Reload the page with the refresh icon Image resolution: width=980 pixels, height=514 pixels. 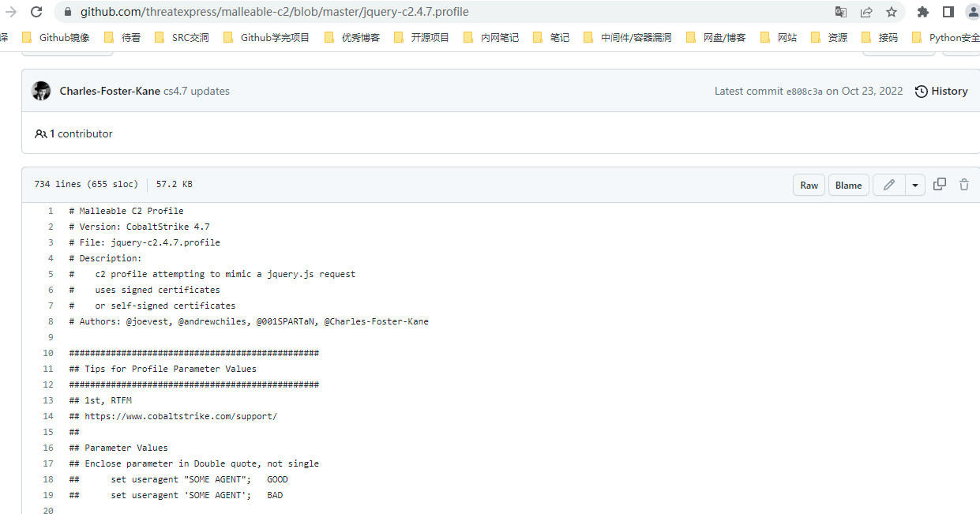(x=36, y=12)
